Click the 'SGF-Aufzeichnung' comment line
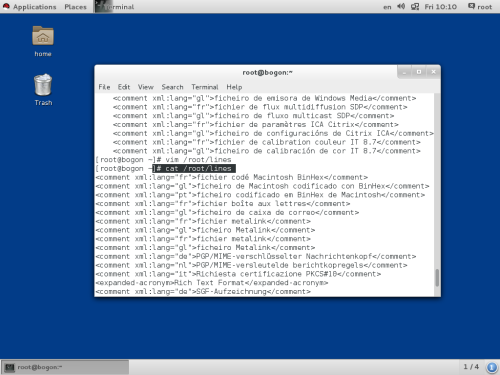 pyautogui.click(x=203, y=292)
